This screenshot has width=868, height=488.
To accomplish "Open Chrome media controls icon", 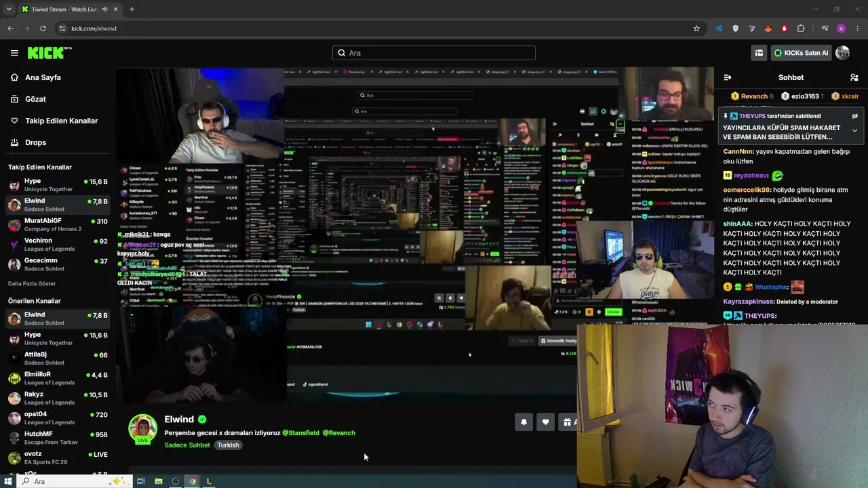I will coord(825,28).
